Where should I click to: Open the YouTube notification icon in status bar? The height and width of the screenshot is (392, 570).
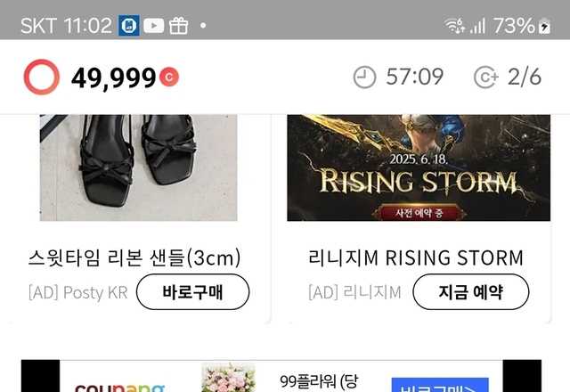tap(154, 26)
